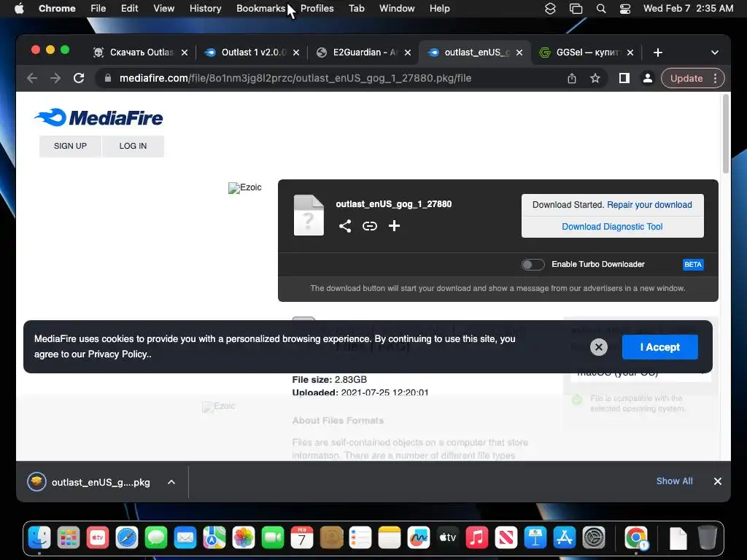Click Repair your download link

click(649, 205)
